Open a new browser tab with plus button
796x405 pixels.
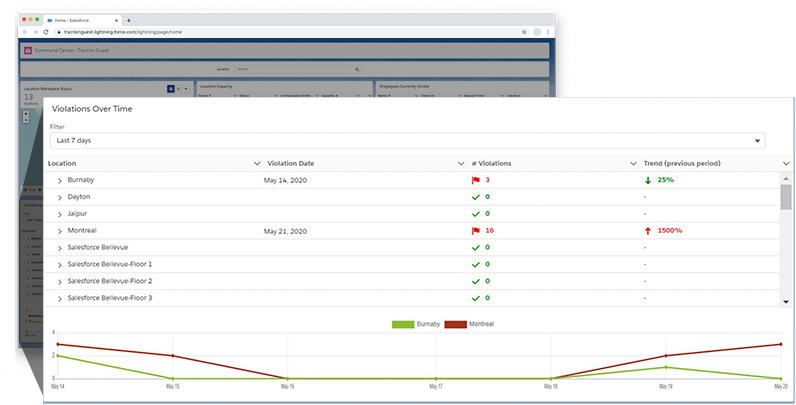click(x=128, y=20)
